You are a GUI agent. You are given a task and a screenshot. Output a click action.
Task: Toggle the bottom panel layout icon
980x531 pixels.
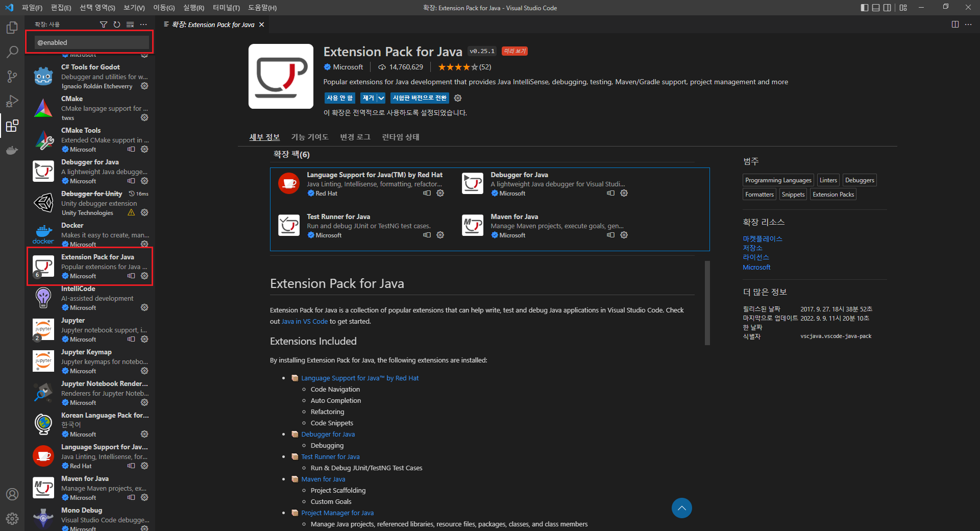point(876,8)
